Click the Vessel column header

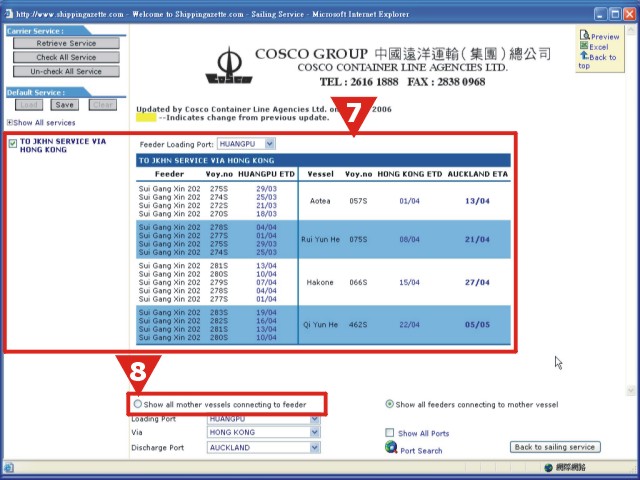coord(320,174)
